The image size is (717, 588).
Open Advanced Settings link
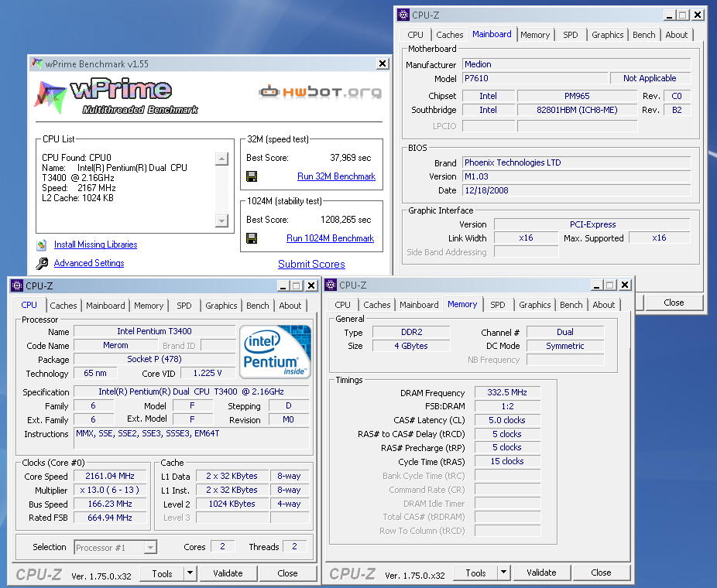[x=89, y=263]
